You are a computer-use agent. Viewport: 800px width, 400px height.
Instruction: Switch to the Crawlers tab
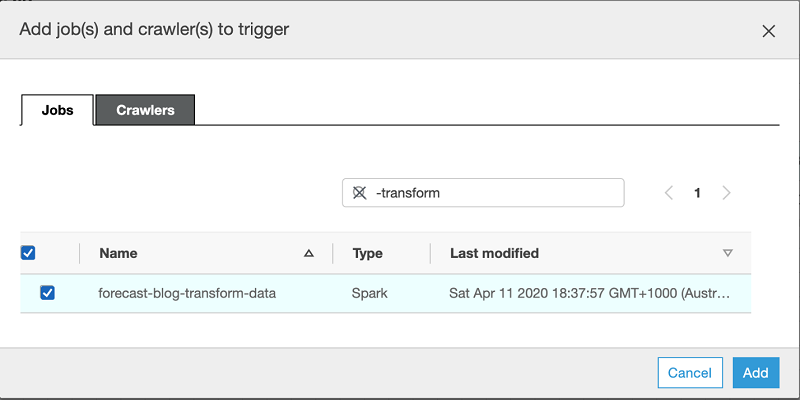pos(145,110)
